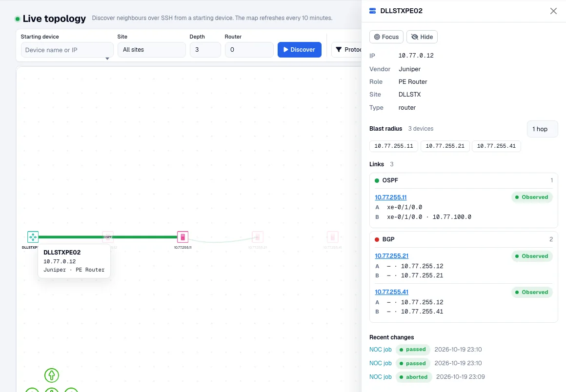566x392 pixels.
Task: Select the faded 10.77.255.41 node on the map
Action: (x=332, y=237)
